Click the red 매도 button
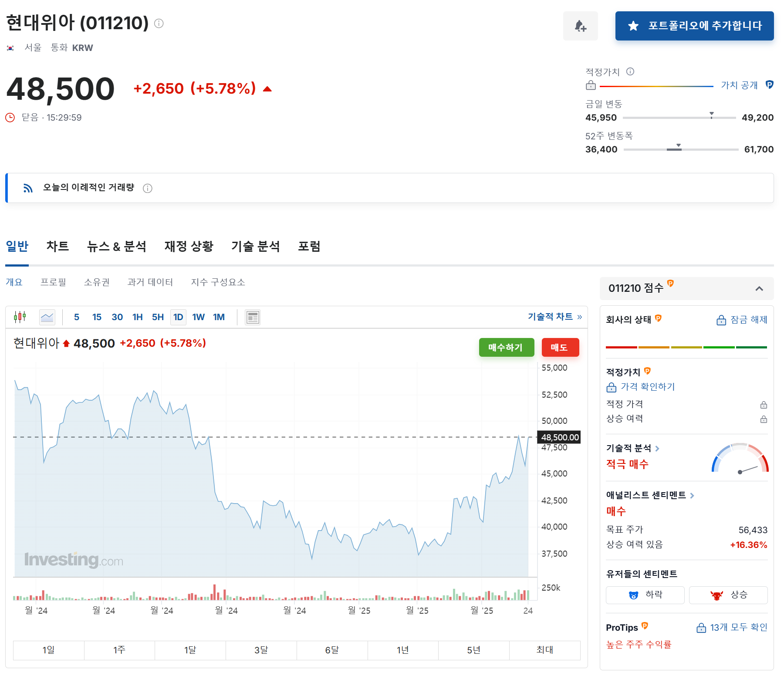Image resolution: width=784 pixels, height=676 pixels. tap(561, 348)
